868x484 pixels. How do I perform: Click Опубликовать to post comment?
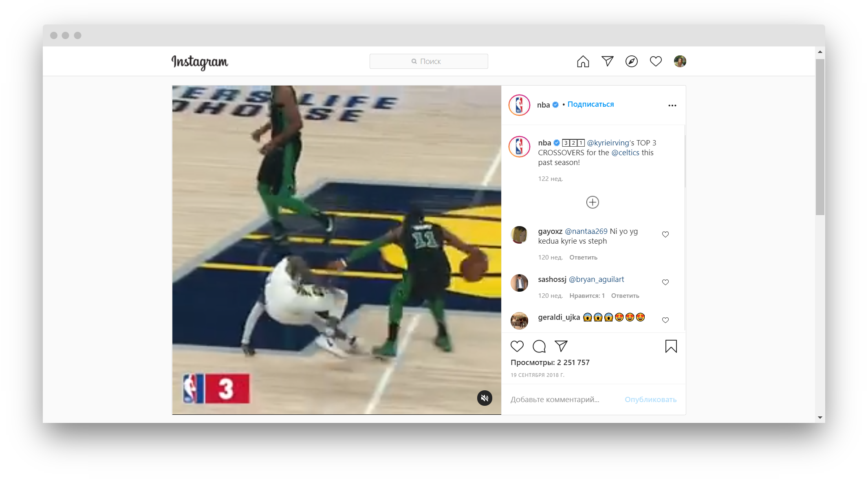click(650, 400)
